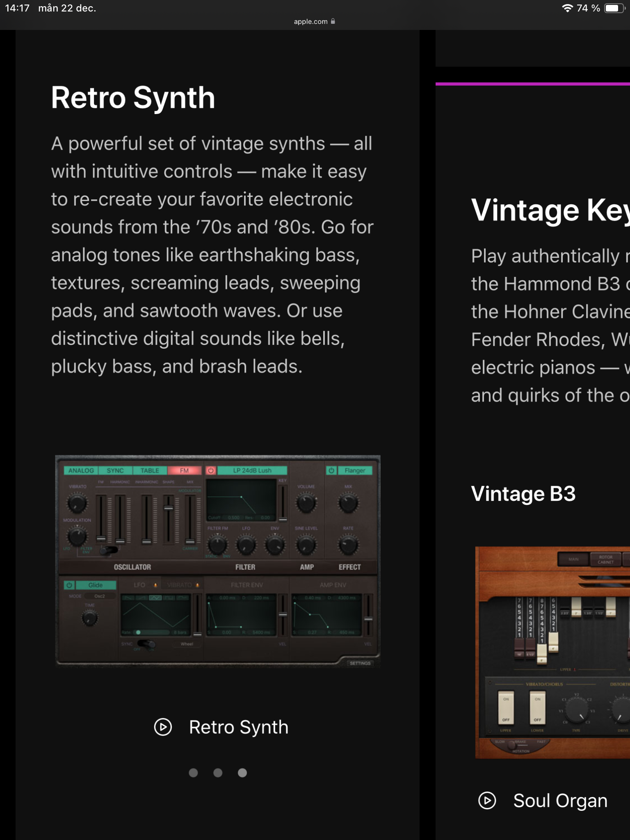This screenshot has width=630, height=840.
Task: Play the Soul Organ audio demo
Action: 487,801
